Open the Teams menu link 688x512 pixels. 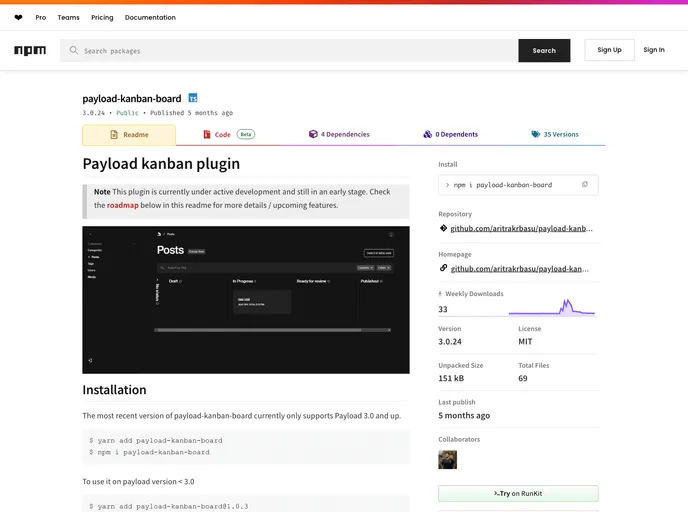(x=68, y=18)
